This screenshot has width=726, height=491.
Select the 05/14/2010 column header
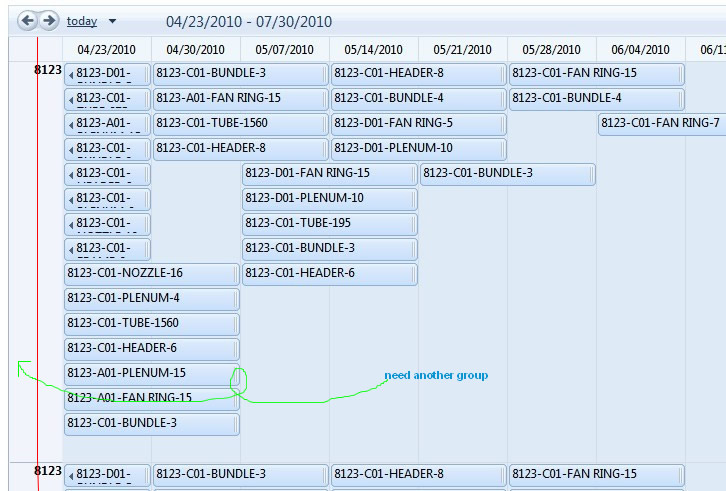pos(373,50)
